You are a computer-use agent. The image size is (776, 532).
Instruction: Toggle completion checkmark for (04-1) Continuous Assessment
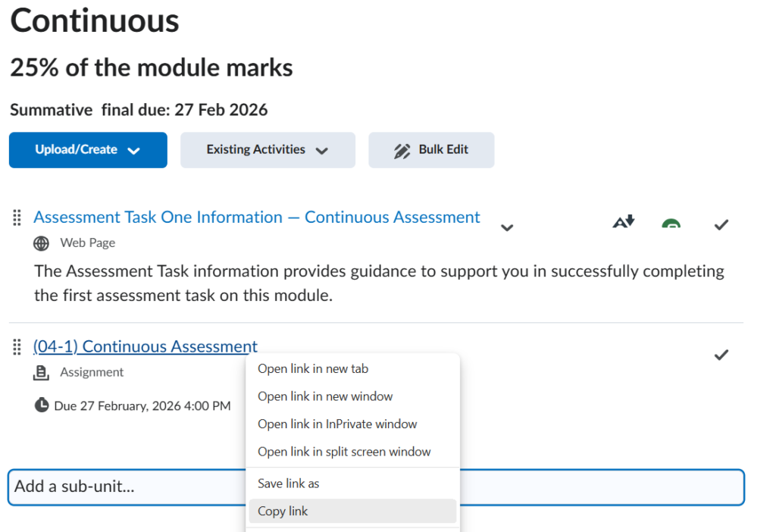(x=720, y=354)
